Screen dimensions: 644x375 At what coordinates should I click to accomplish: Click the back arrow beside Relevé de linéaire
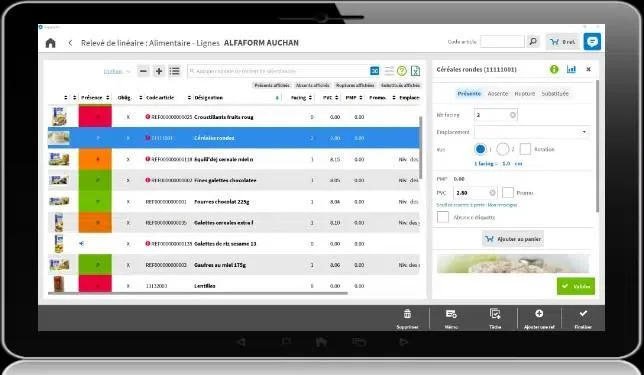click(70, 43)
